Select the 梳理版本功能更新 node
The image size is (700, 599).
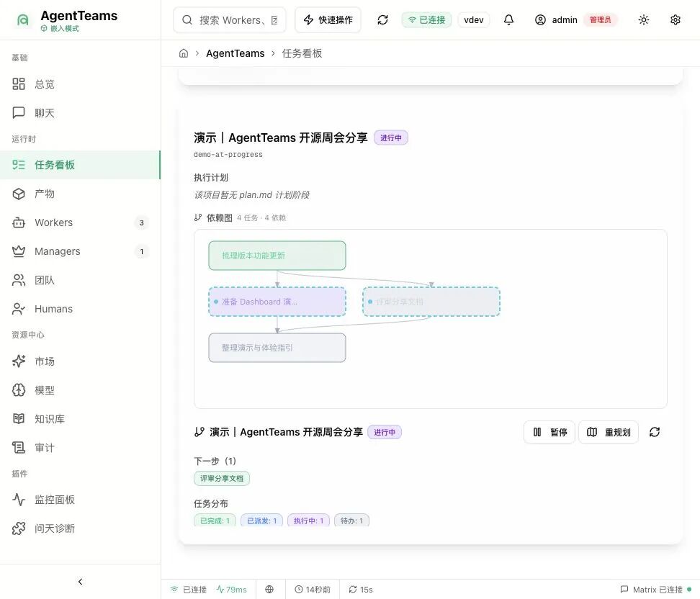(277, 256)
